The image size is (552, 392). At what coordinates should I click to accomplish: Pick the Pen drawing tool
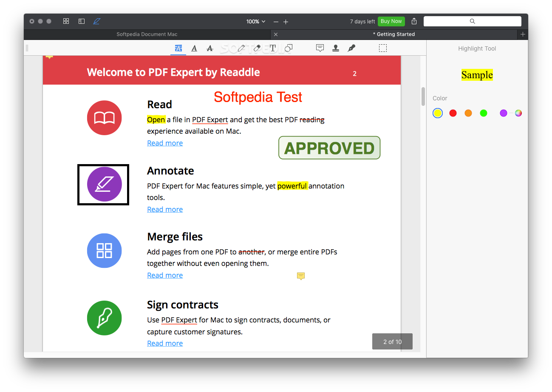241,48
